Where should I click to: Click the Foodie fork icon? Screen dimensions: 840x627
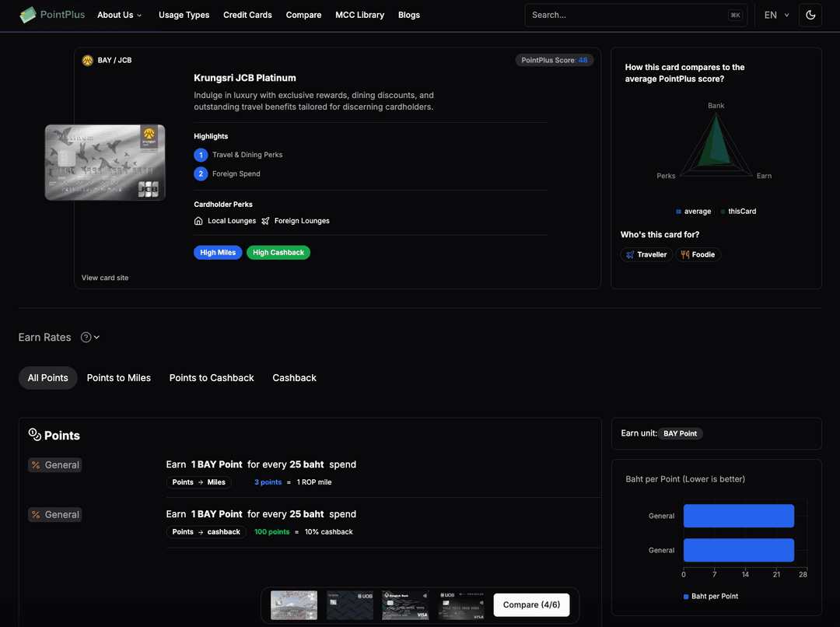684,254
